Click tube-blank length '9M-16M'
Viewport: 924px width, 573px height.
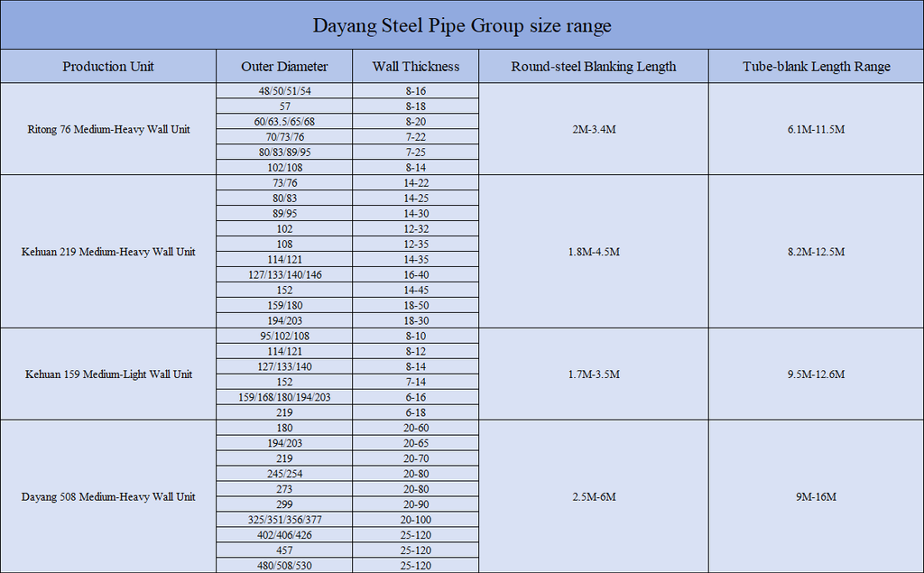tap(816, 497)
